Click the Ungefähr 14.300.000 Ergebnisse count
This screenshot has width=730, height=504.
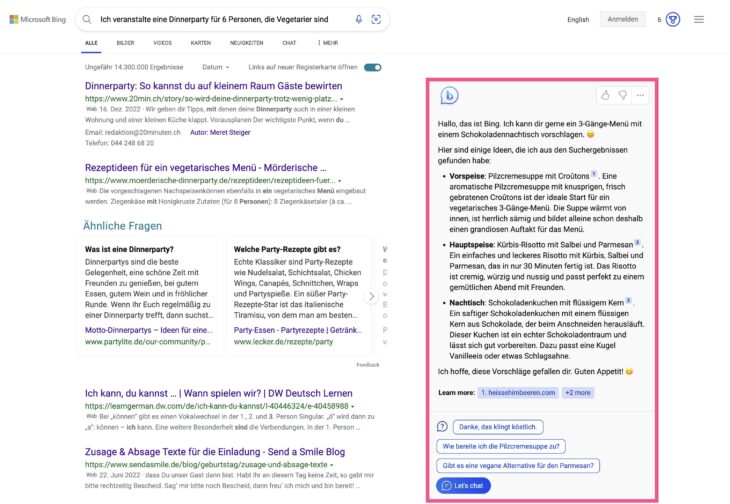pyautogui.click(x=134, y=67)
